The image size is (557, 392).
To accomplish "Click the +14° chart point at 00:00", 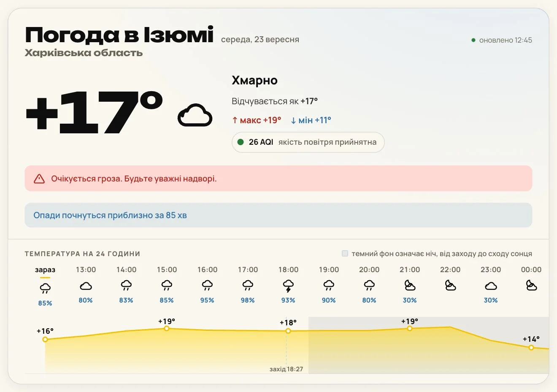I will 531,348.
